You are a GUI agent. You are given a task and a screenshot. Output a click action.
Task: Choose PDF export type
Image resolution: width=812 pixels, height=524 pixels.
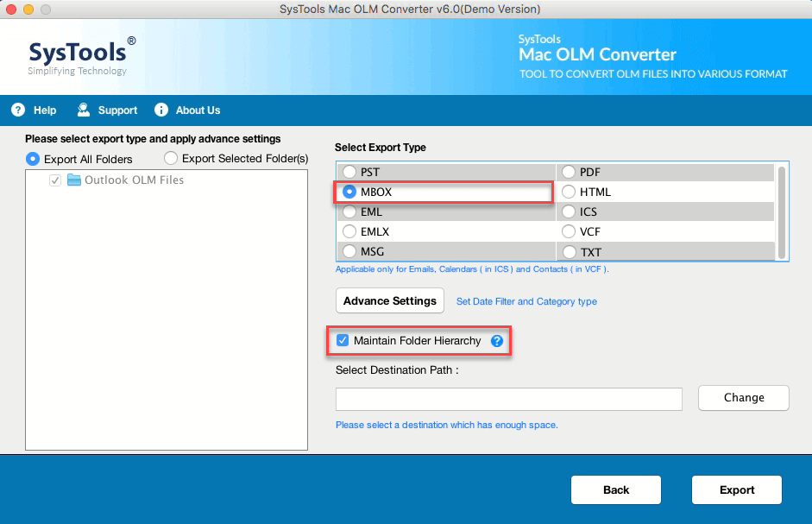(x=569, y=172)
